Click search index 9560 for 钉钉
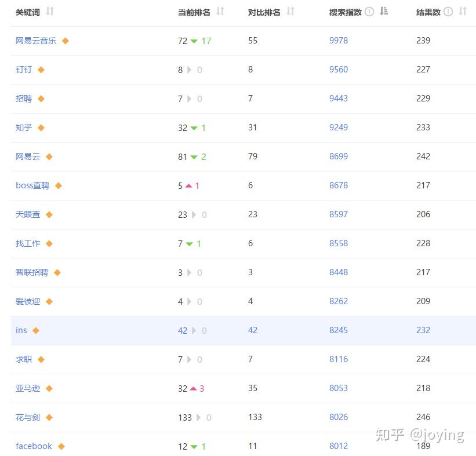Viewport: 476px width, 456px height. tap(339, 70)
